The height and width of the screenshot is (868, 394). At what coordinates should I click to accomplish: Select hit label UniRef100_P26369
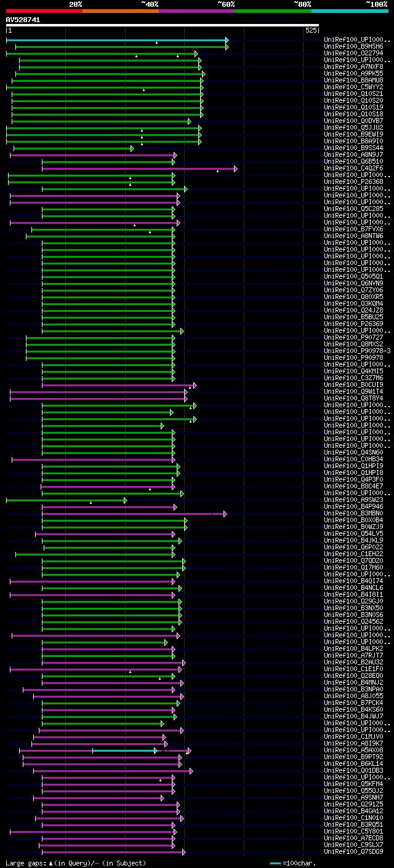pos(353,324)
